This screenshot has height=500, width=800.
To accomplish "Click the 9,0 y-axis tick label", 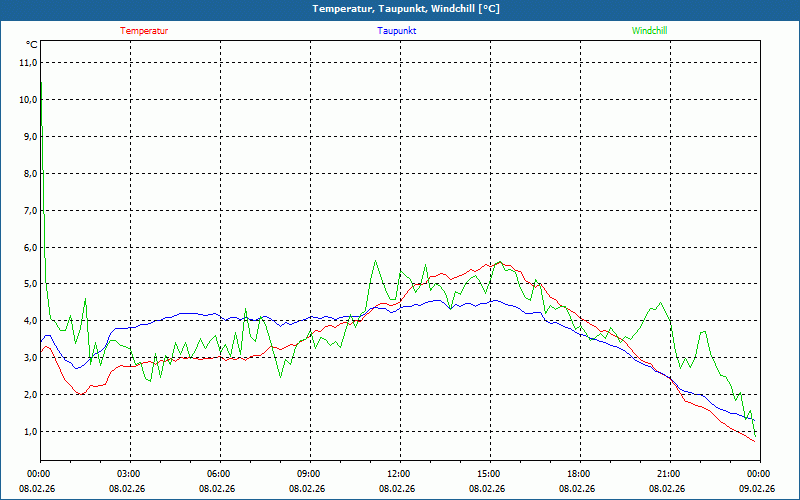I will click(x=28, y=136).
